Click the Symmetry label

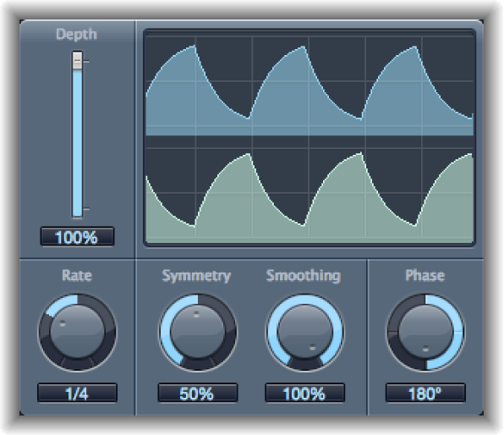coord(196,276)
